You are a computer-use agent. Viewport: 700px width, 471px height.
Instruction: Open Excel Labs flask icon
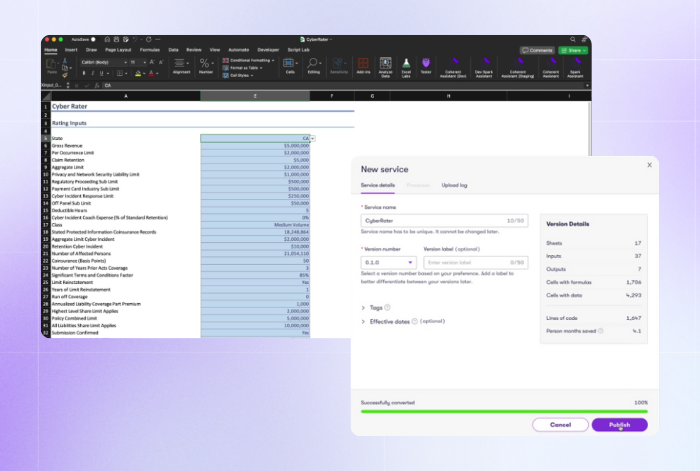(x=406, y=67)
